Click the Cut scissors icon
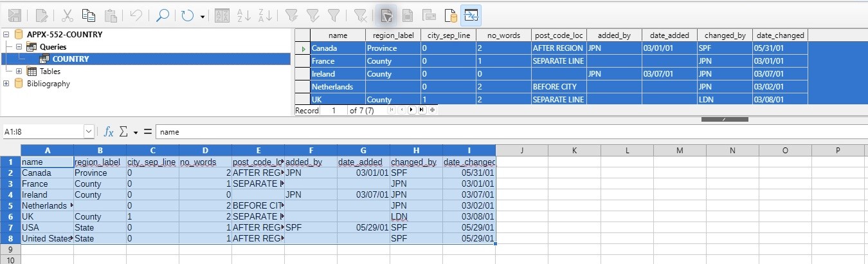 point(68,14)
